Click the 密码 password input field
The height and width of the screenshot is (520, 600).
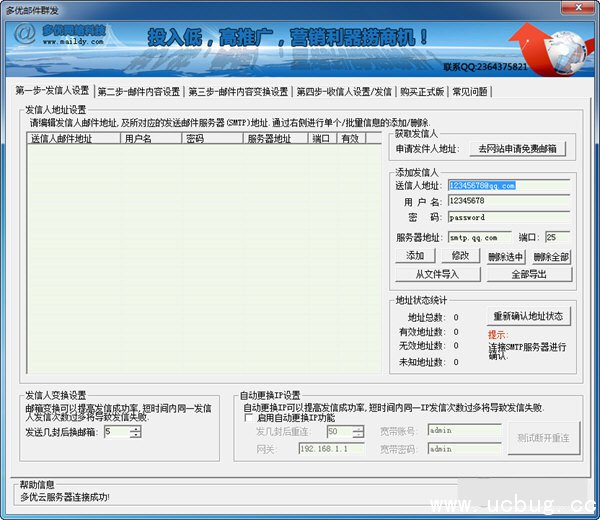(508, 217)
